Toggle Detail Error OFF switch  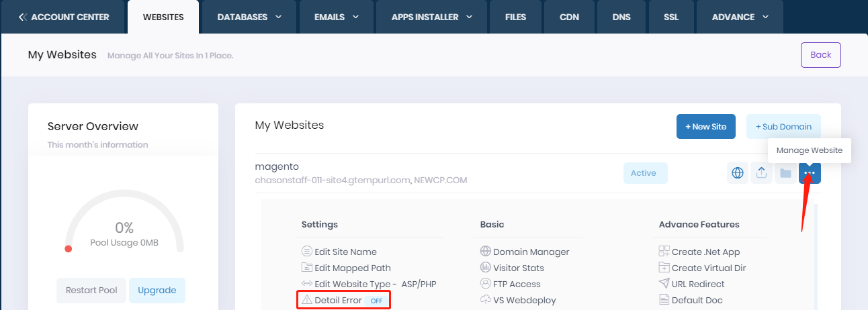click(x=376, y=301)
